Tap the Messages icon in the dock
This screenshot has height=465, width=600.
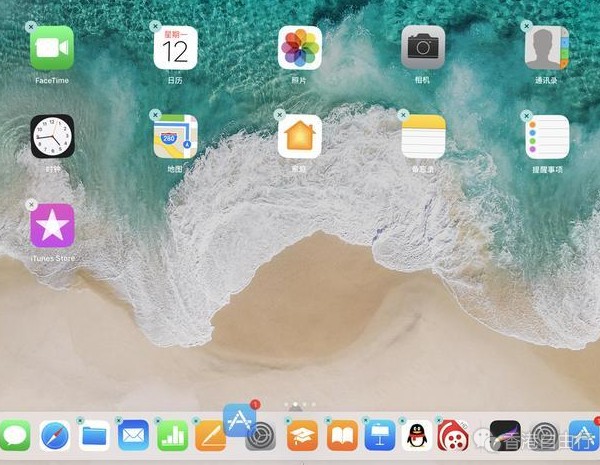point(15,435)
